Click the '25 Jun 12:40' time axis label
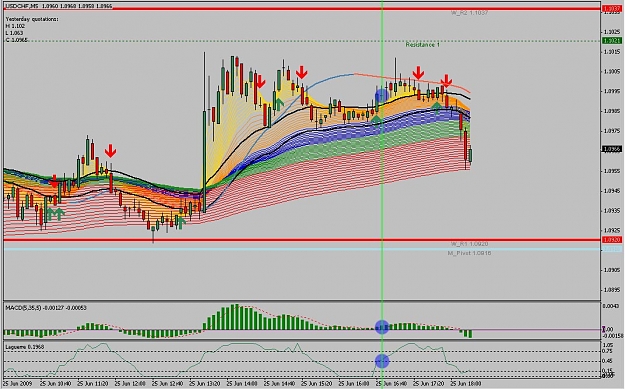This screenshot has width=625, height=389. coord(167,384)
